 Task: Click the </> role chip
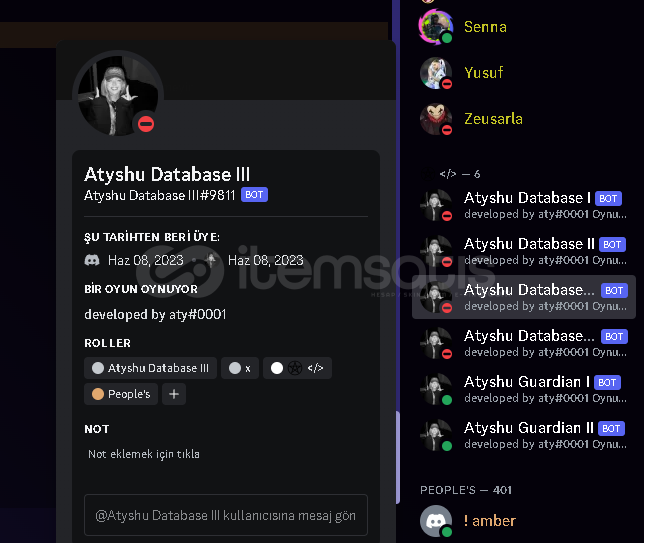pos(297,368)
